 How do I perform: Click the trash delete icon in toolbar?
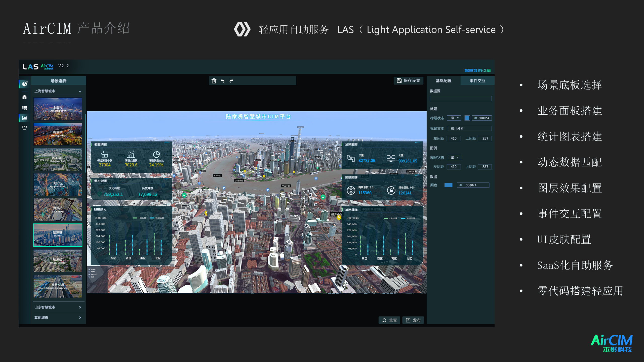[x=214, y=81]
